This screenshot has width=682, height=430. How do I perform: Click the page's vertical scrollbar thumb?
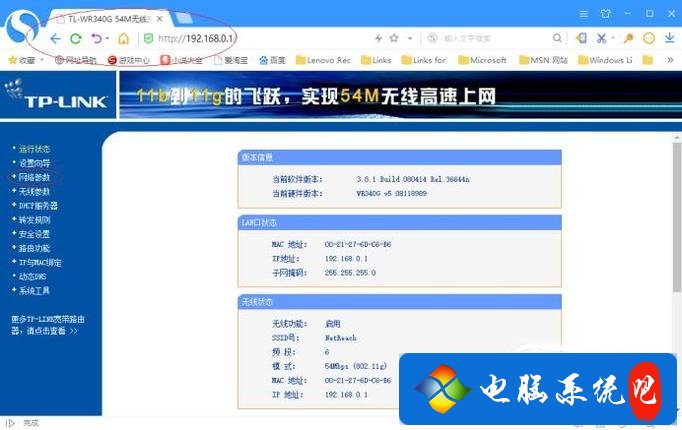676,217
